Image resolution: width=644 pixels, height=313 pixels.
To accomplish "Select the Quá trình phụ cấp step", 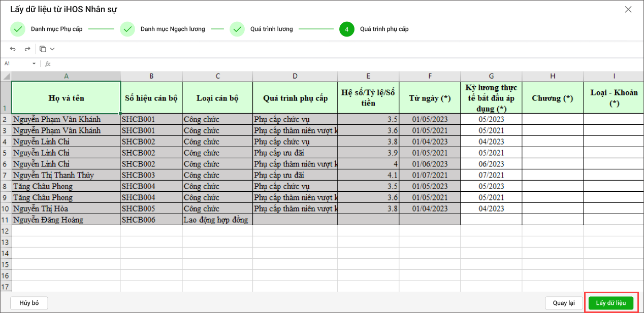I will (x=384, y=29).
